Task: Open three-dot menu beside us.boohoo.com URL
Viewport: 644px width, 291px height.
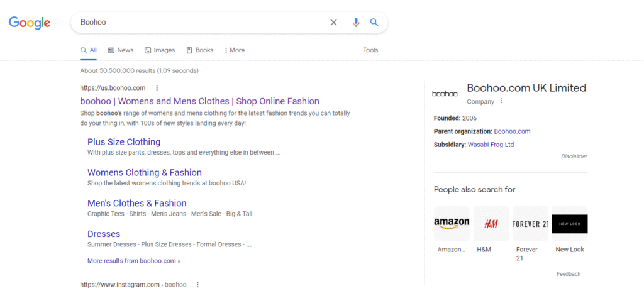Action: tap(157, 88)
